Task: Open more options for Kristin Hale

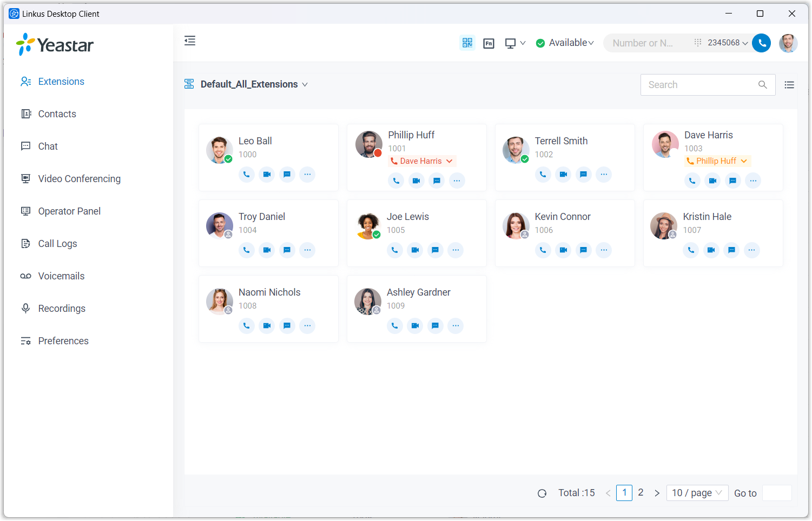Action: point(752,250)
